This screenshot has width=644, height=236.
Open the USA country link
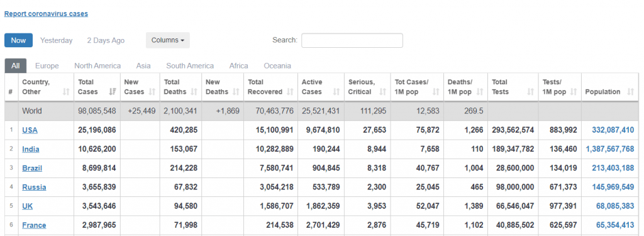(x=30, y=130)
